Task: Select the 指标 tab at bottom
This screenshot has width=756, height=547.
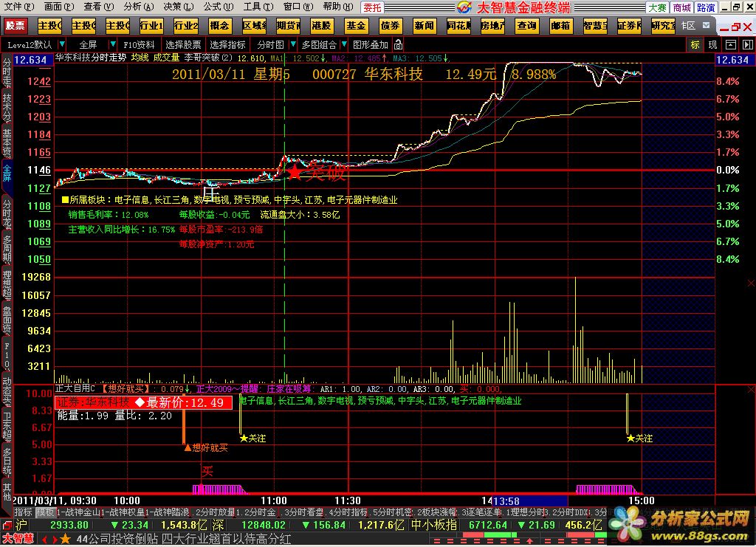Action: point(23,512)
